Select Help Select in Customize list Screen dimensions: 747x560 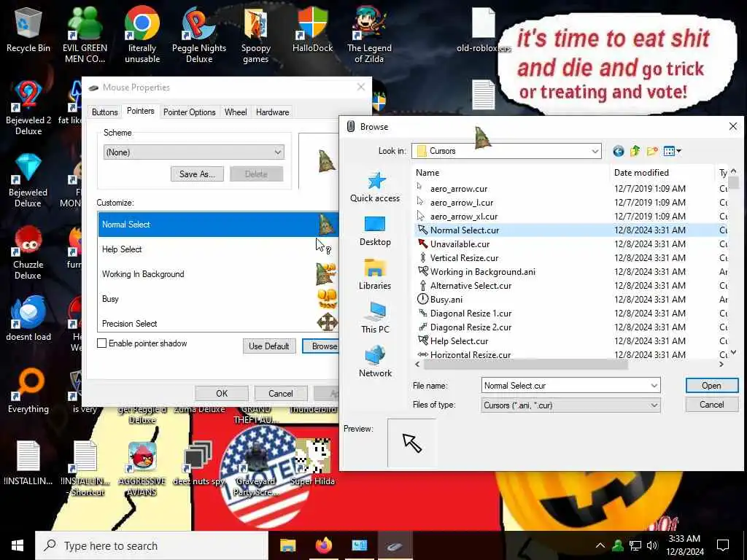point(218,249)
